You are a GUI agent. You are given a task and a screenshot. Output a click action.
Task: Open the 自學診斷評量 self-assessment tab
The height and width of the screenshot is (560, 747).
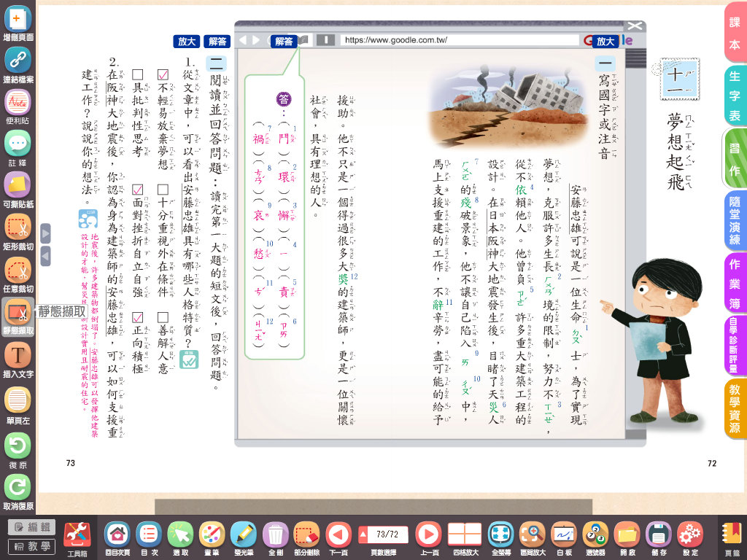pos(735,345)
